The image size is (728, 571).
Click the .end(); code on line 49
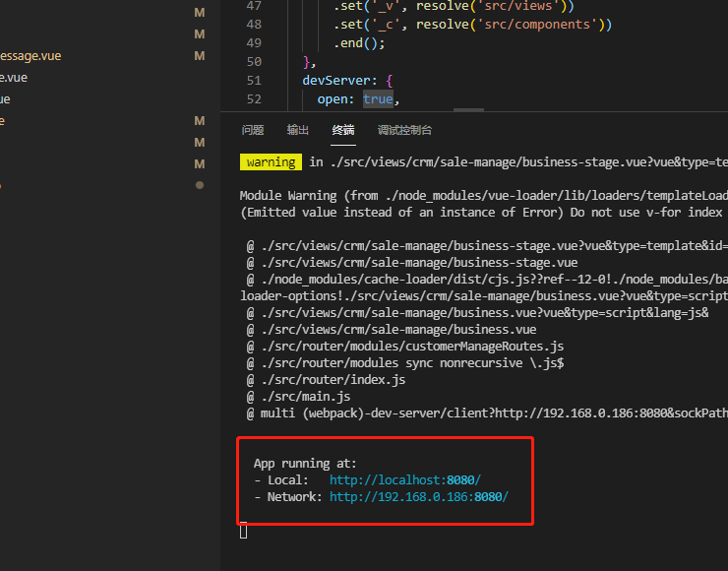pyautogui.click(x=359, y=43)
